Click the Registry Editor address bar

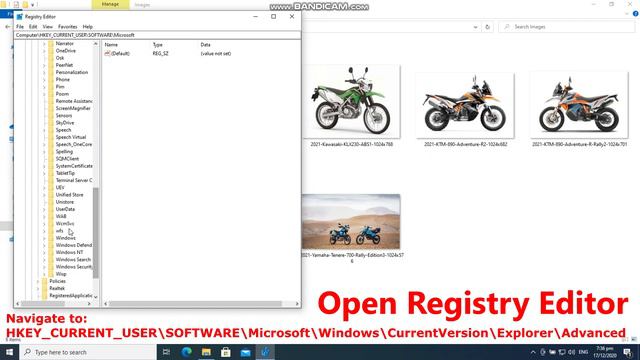coord(157,35)
